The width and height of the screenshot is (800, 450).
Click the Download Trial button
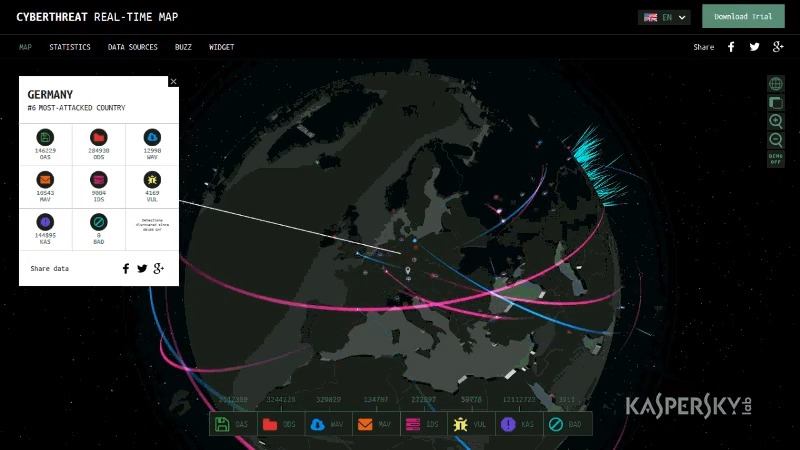click(743, 16)
